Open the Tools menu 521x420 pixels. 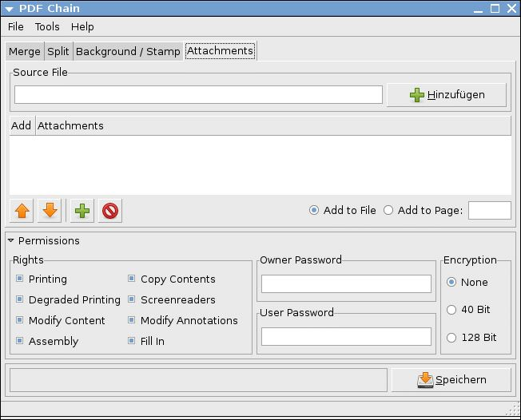click(47, 26)
